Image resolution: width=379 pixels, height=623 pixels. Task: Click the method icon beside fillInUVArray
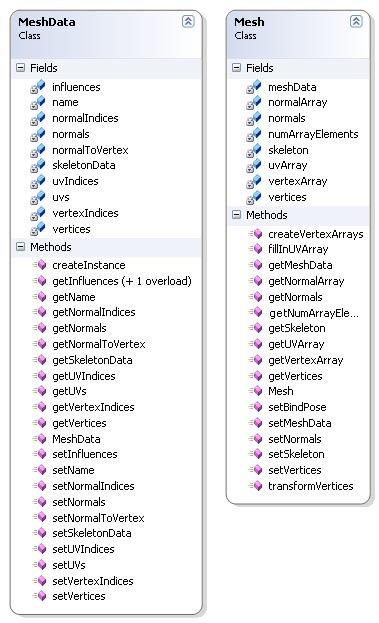click(255, 249)
